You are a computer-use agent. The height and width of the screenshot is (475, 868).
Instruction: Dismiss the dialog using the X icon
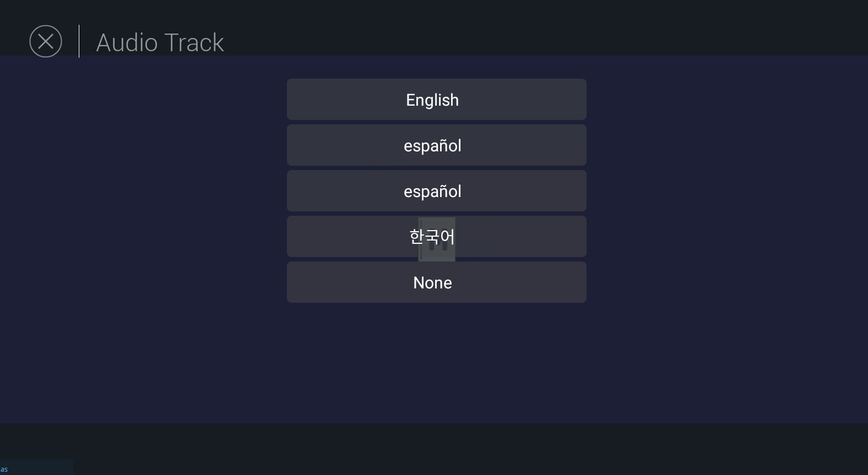coord(46,41)
